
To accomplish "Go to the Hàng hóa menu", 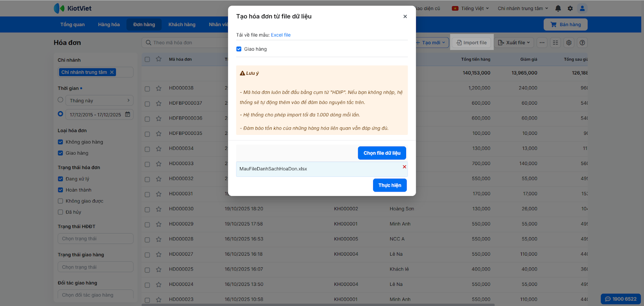I will pos(109,25).
